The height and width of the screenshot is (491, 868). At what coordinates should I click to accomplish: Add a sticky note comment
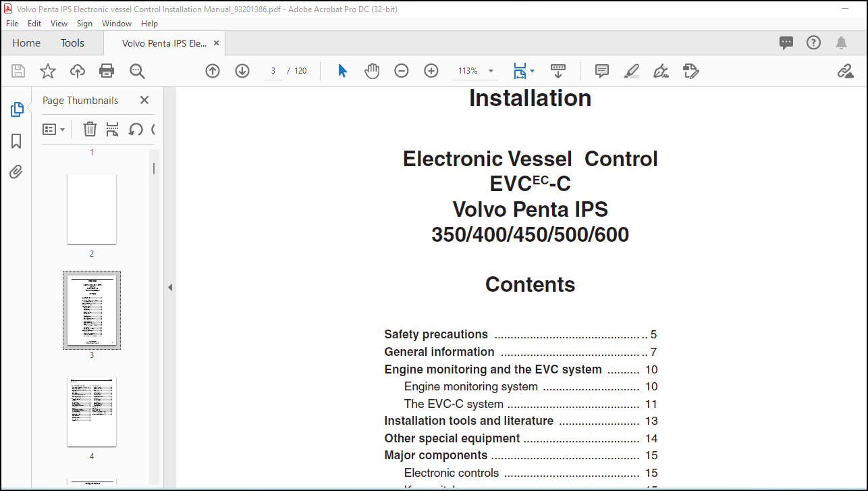click(602, 71)
